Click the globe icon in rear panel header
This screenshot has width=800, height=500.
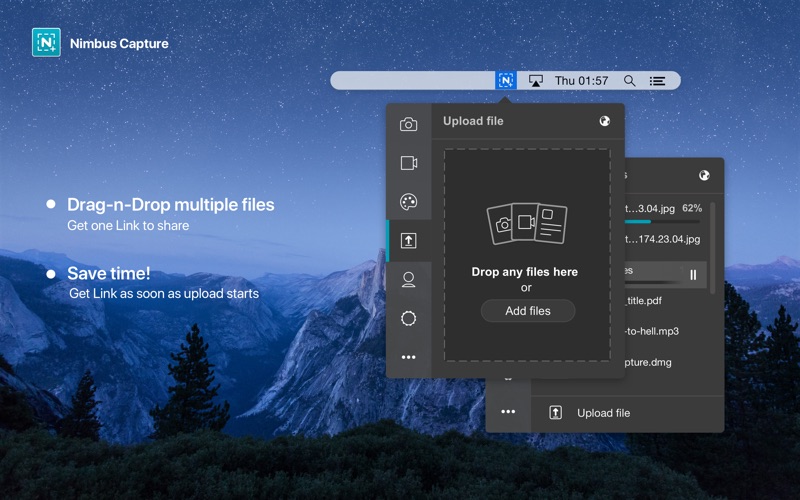coord(704,176)
